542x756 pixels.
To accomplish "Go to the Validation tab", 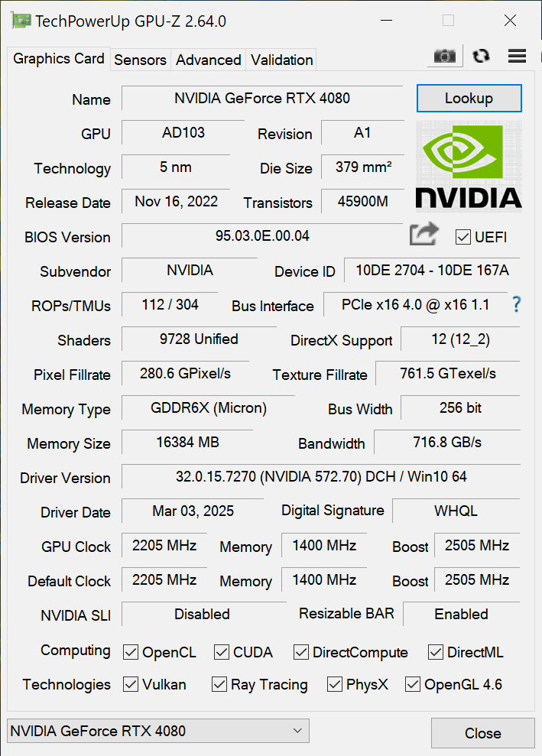I will [x=281, y=60].
